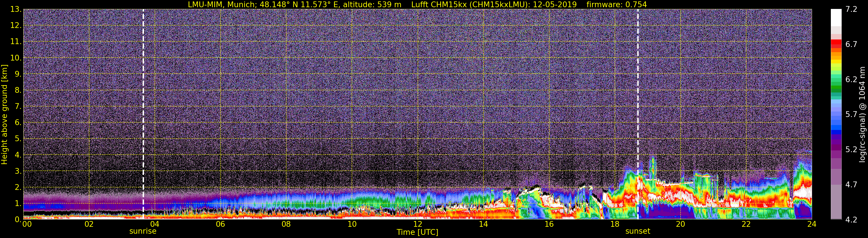Click the white top segment of the colorbar

click(x=836, y=18)
